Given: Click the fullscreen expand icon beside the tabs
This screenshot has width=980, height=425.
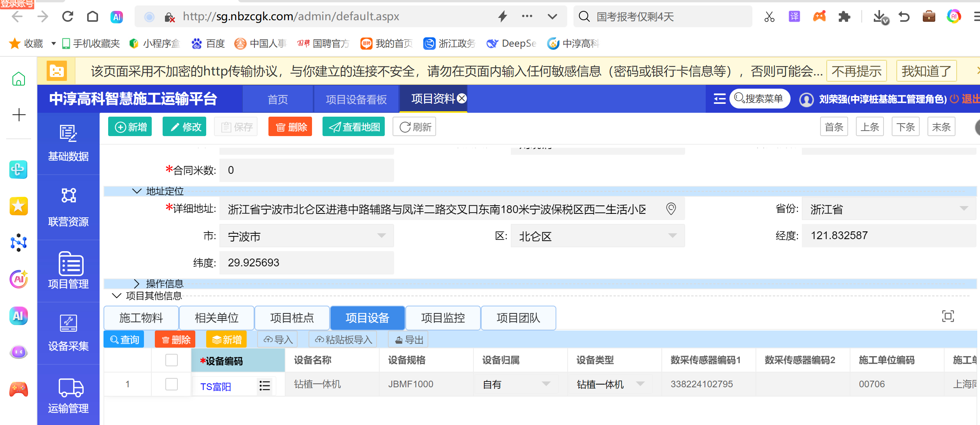Looking at the screenshot, I should (948, 316).
